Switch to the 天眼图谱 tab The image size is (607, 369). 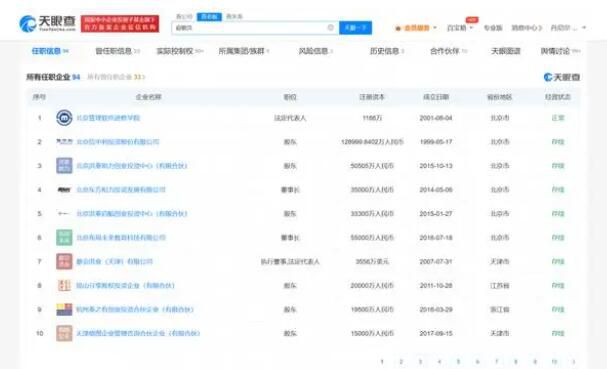(x=506, y=51)
